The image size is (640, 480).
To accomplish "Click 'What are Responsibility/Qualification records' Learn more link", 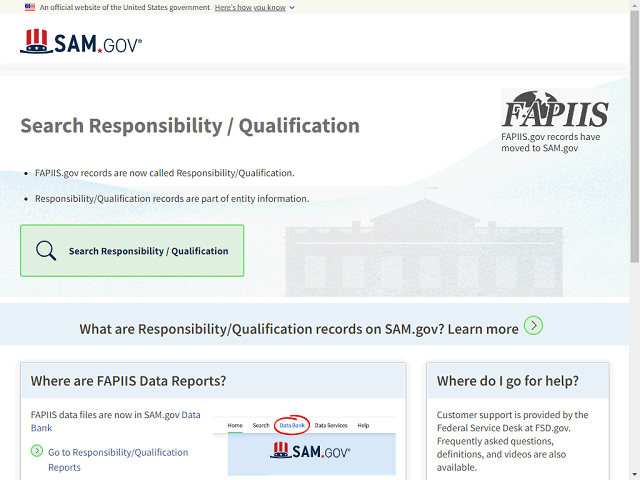I will click(299, 329).
